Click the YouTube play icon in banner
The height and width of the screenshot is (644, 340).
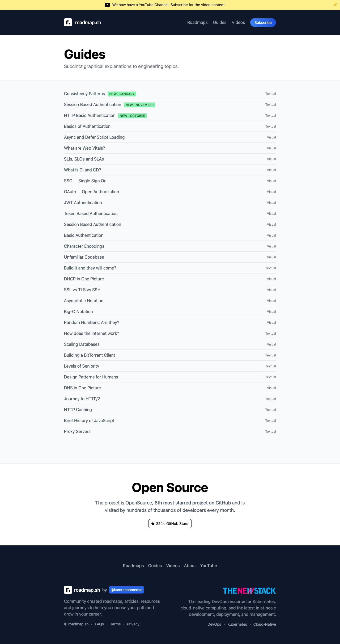tap(107, 5)
